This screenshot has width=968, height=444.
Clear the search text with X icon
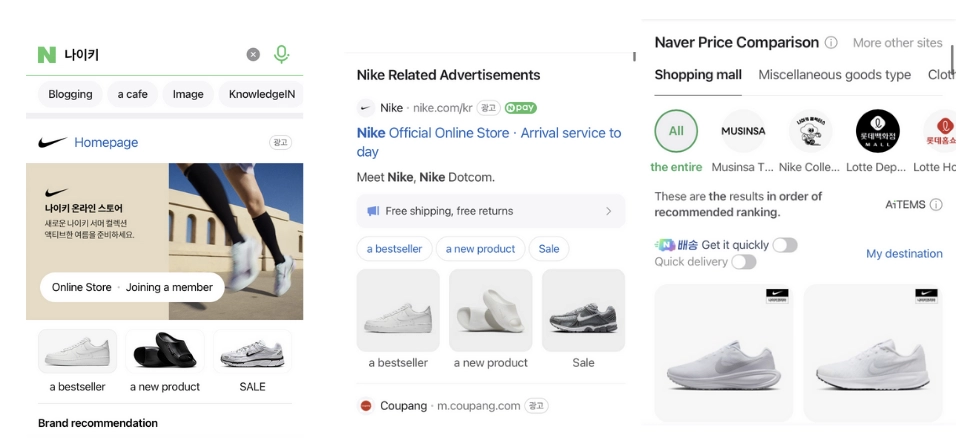click(253, 55)
